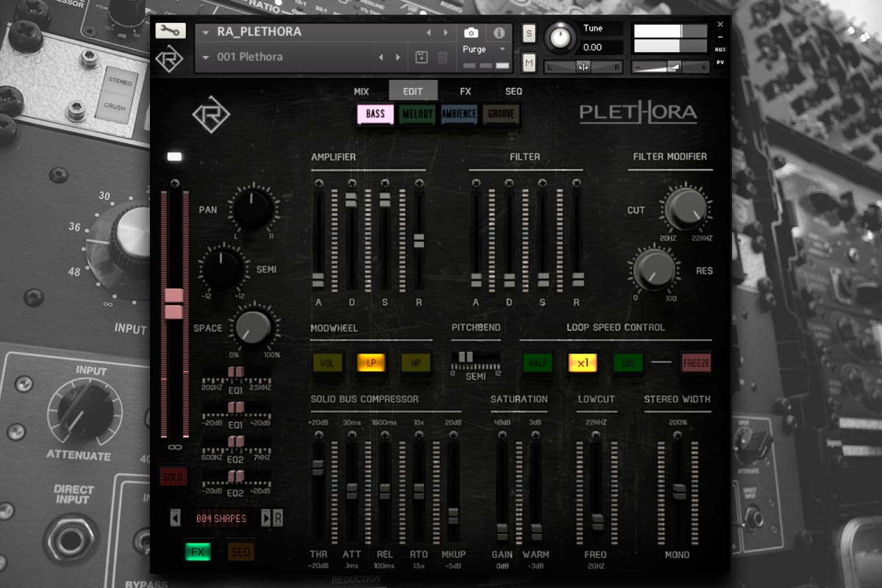Toggle the LP modwheel button

tap(371, 362)
